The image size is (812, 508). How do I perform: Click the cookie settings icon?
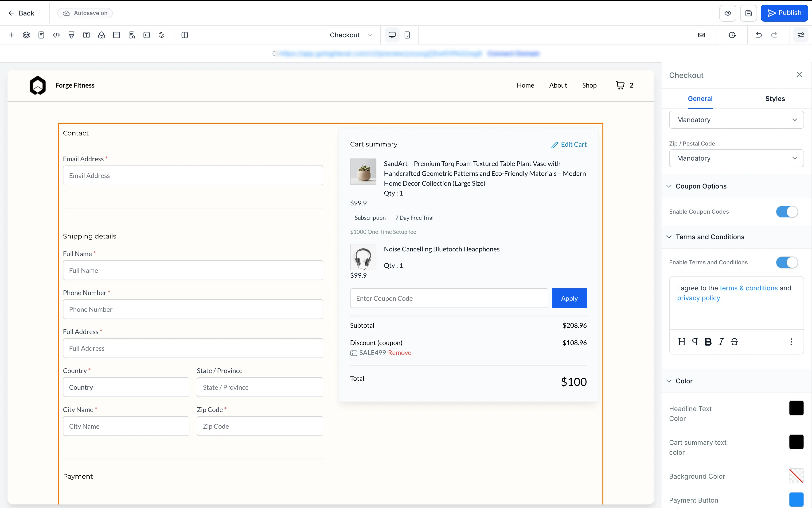pos(162,35)
